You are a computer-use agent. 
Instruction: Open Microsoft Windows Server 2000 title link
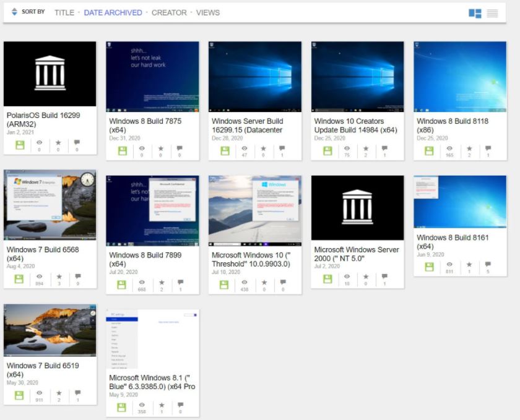click(357, 254)
